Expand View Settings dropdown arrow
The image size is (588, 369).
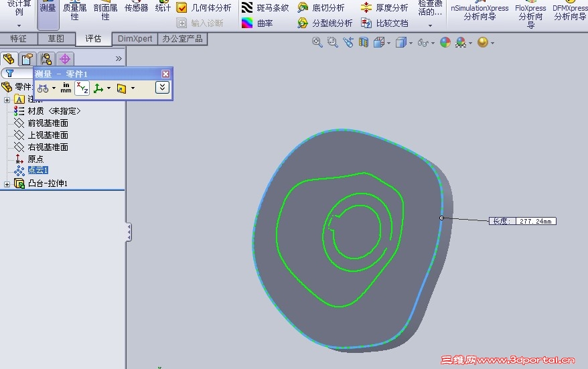click(x=492, y=43)
